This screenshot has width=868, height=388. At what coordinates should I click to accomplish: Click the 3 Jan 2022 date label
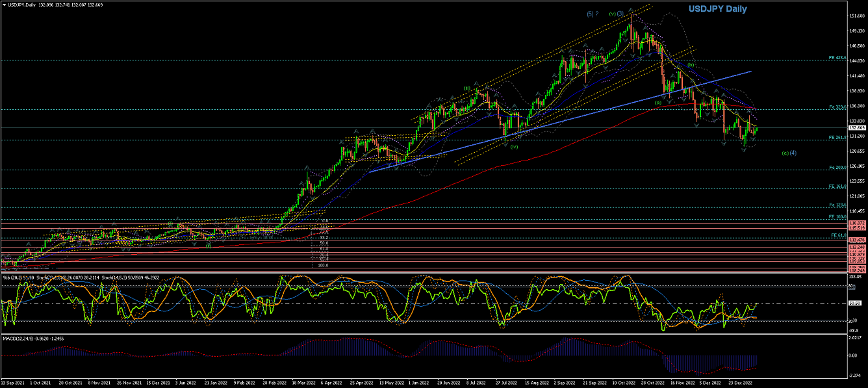(186, 383)
